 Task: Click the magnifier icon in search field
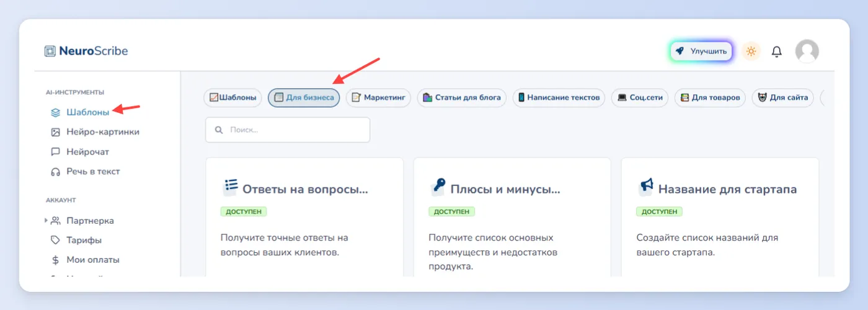(218, 130)
